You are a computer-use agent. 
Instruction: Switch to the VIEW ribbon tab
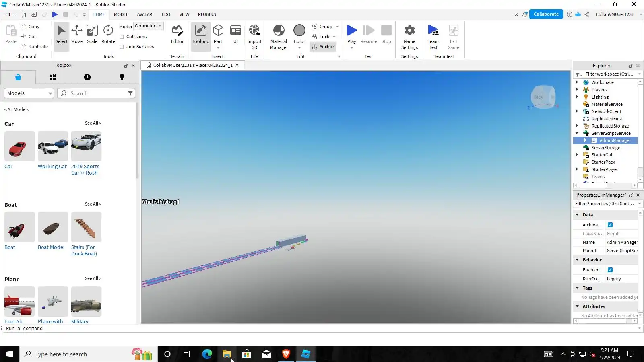(184, 14)
